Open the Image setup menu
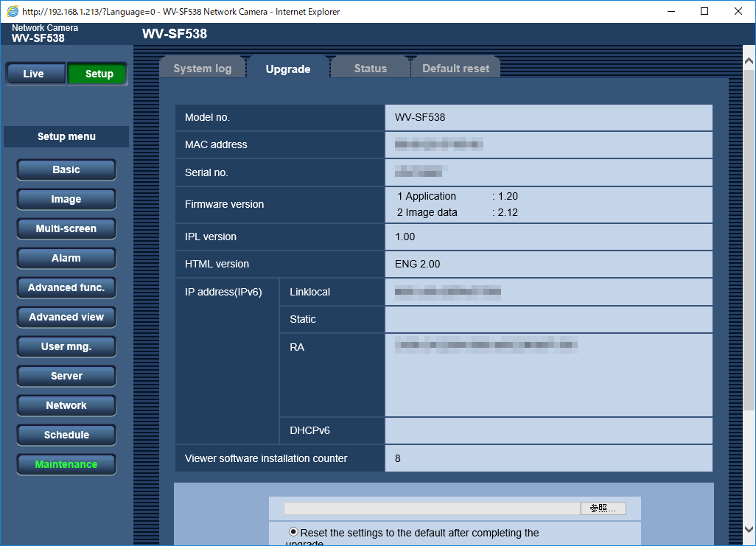The width and height of the screenshot is (756, 546). click(x=66, y=199)
